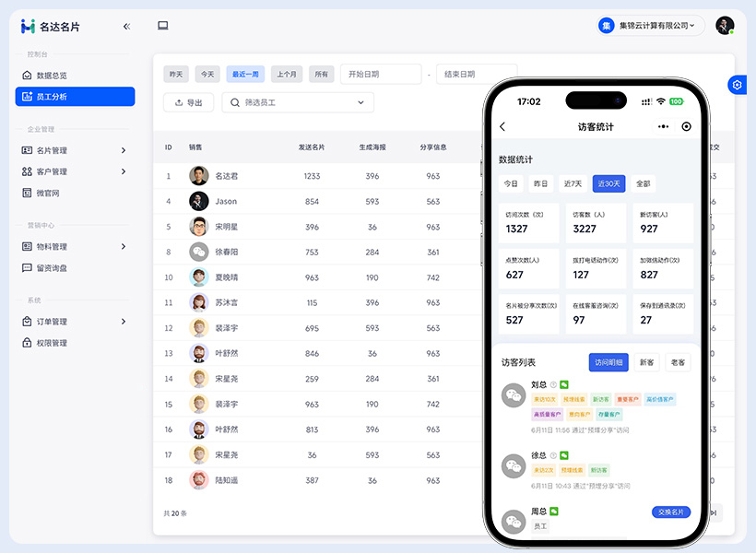Click the 开始日期 input field
Viewport: 756px width, 553px height.
click(381, 75)
